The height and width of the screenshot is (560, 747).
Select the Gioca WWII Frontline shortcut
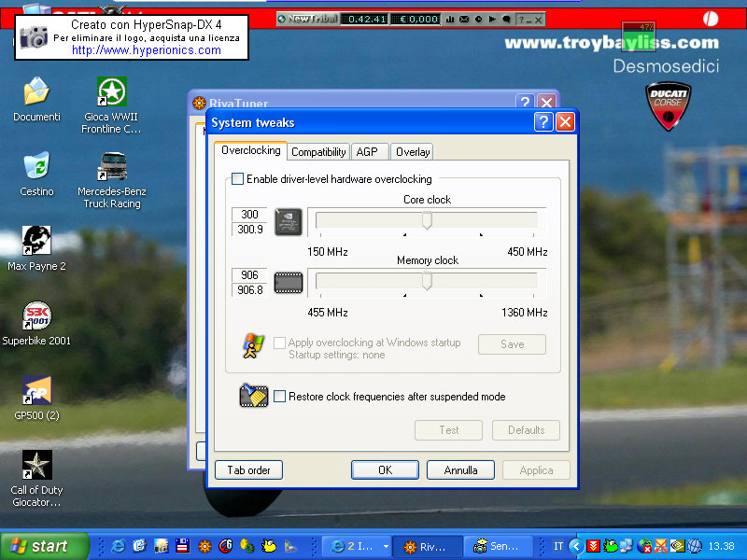(111, 91)
